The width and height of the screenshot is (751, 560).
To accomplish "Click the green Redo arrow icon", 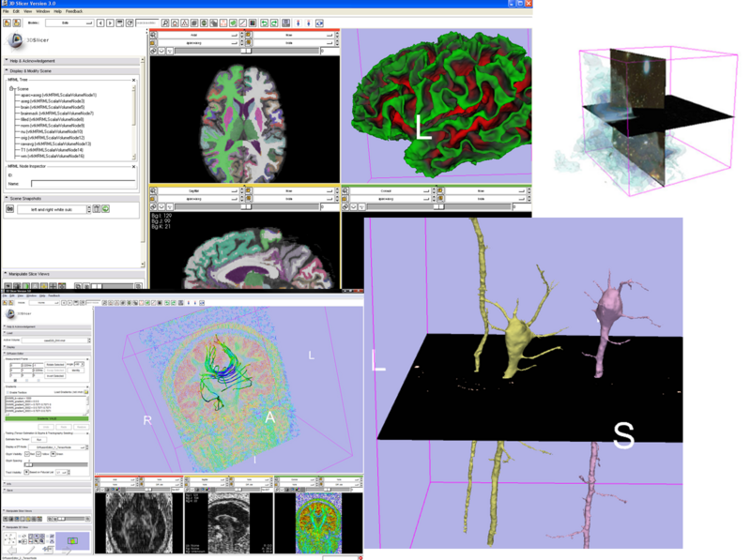I will pos(275,23).
